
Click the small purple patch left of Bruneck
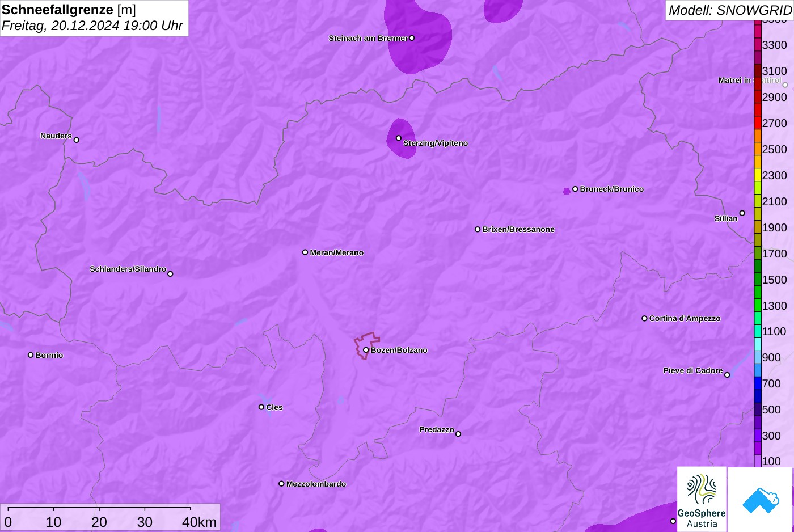(x=567, y=191)
